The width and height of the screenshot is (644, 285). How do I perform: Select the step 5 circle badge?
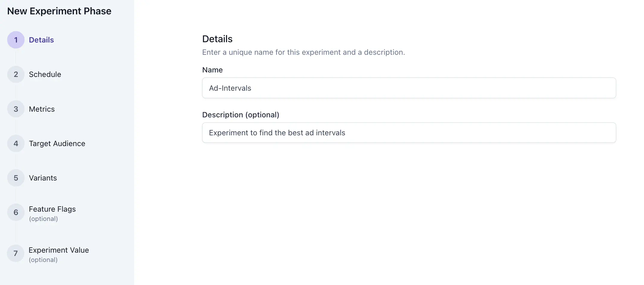click(16, 178)
